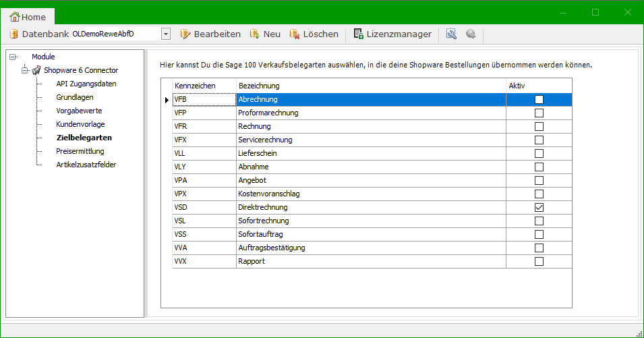The width and height of the screenshot is (644, 338).
Task: Open API Zugangsdaten in the tree
Action: [x=86, y=84]
